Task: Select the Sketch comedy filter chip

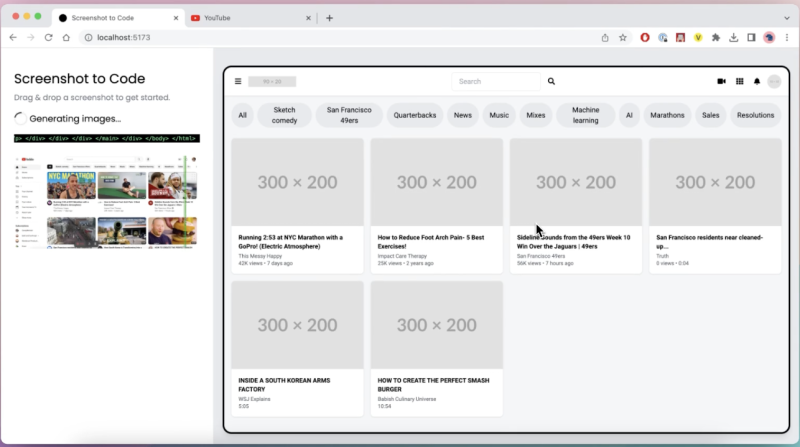Action: (x=284, y=115)
